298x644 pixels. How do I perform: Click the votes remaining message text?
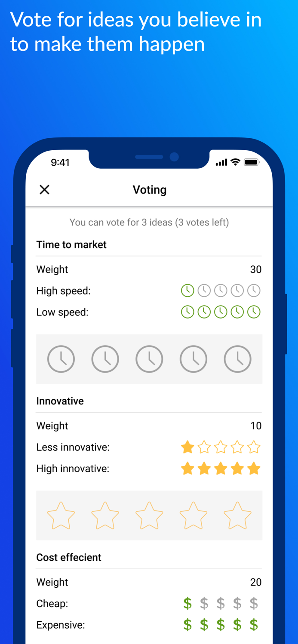point(149,222)
